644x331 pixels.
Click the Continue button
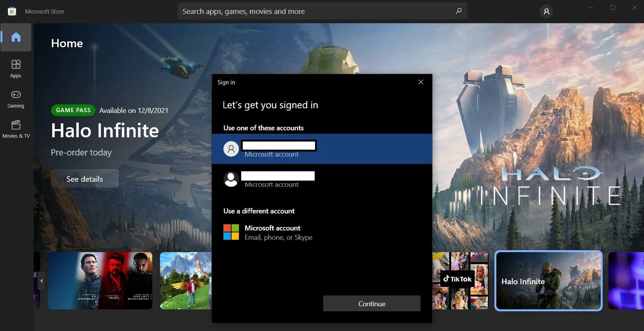pos(372,304)
